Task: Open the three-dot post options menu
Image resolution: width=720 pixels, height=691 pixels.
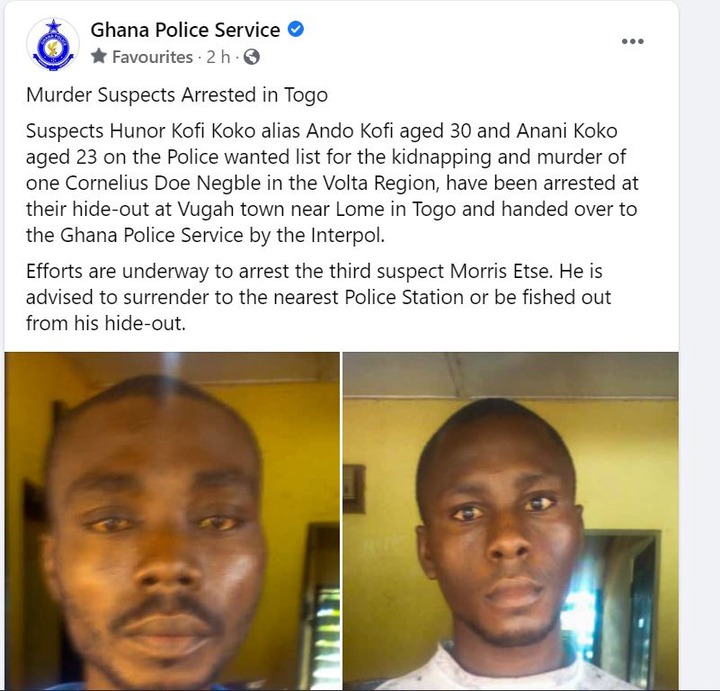Action: 632,41
